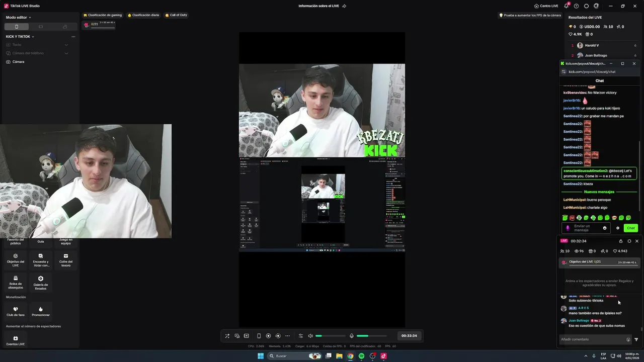644x362 pixels.
Task: Open Bolsa de obsequios tool
Action: pyautogui.click(x=16, y=282)
